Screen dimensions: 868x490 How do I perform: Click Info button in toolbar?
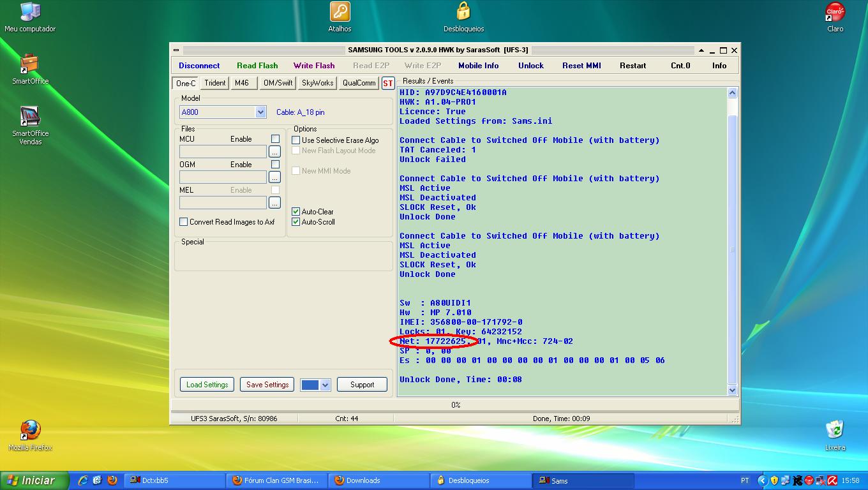click(719, 66)
